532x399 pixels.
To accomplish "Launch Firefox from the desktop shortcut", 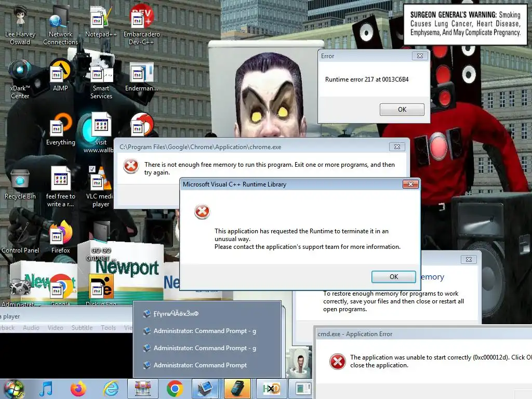I will (60, 237).
